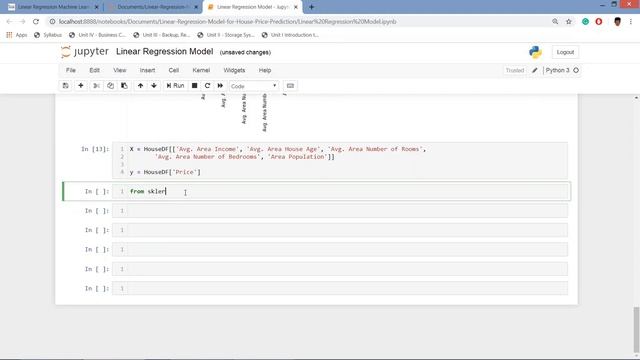Click the notebook vertical scrollbar thumb
The image size is (640, 360).
(636, 329)
